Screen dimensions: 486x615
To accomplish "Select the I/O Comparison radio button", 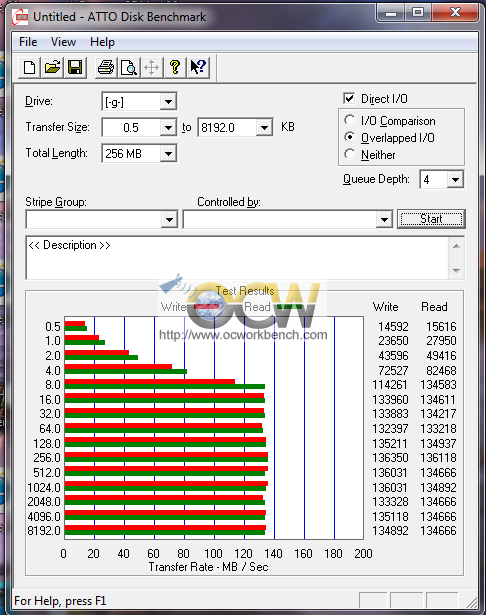I will [x=349, y=120].
